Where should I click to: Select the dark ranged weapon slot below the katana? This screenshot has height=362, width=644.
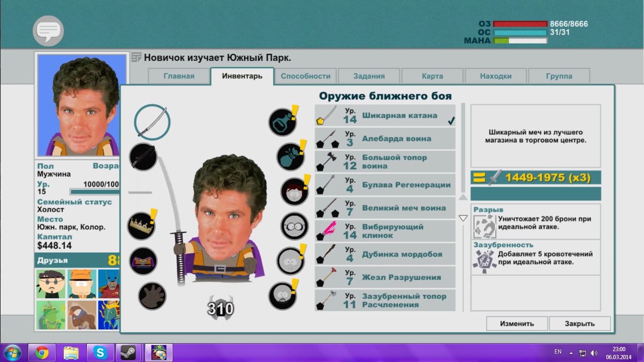[143, 157]
